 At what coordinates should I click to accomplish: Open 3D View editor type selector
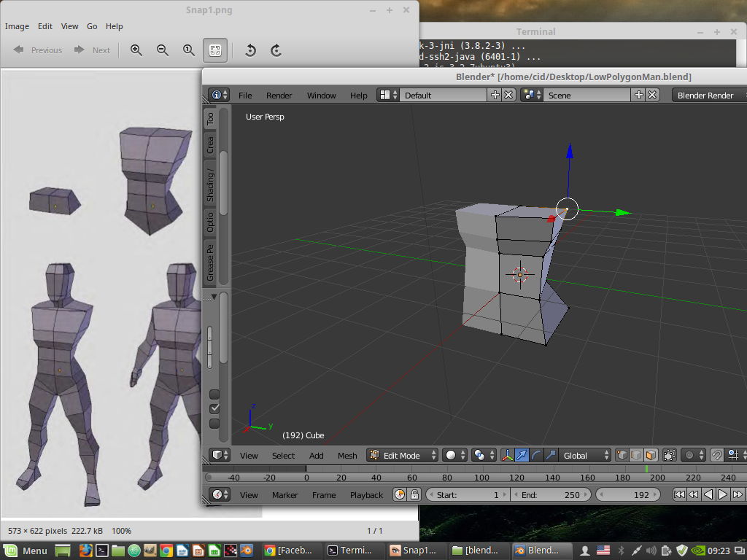pos(220,455)
